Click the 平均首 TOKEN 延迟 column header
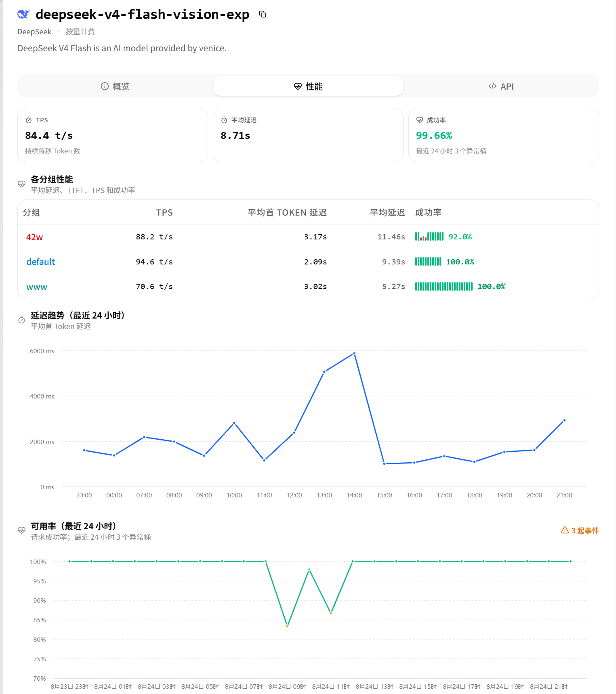 click(x=287, y=213)
